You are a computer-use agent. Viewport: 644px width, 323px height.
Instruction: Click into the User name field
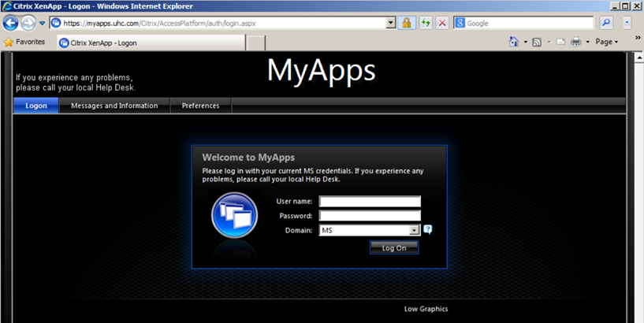(x=370, y=202)
